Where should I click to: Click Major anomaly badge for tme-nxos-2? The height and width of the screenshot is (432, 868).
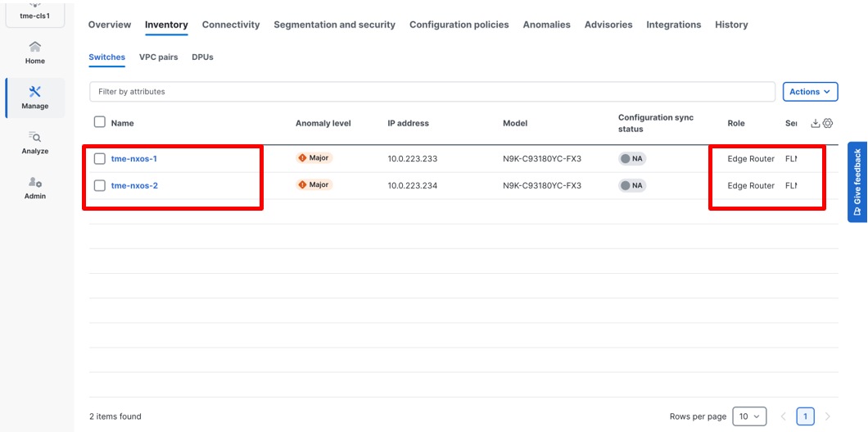pos(314,184)
